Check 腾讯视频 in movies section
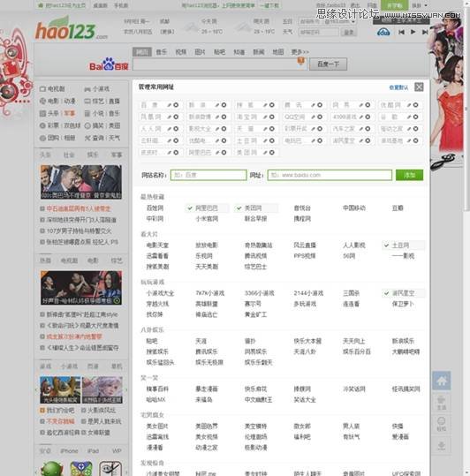 point(255,256)
